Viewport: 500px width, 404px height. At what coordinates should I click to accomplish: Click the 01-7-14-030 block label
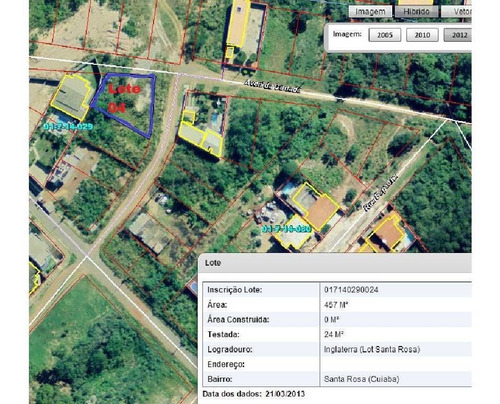(287, 229)
